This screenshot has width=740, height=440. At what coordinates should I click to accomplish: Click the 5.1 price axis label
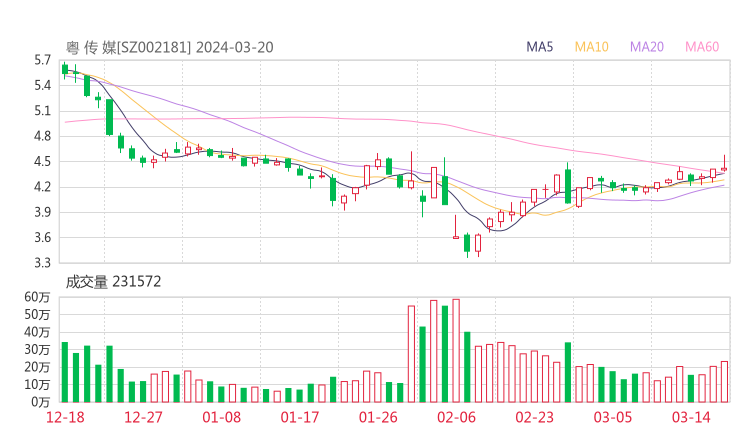pyautogui.click(x=42, y=111)
